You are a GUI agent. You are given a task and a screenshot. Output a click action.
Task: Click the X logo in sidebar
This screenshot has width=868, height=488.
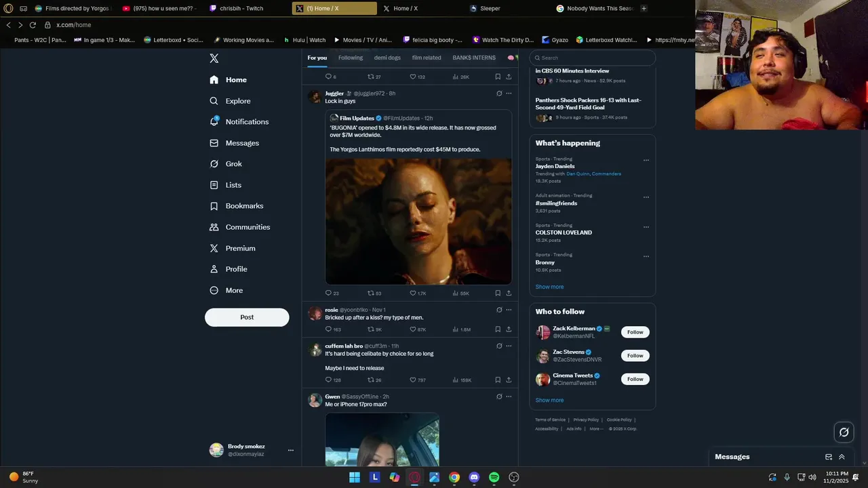214,58
